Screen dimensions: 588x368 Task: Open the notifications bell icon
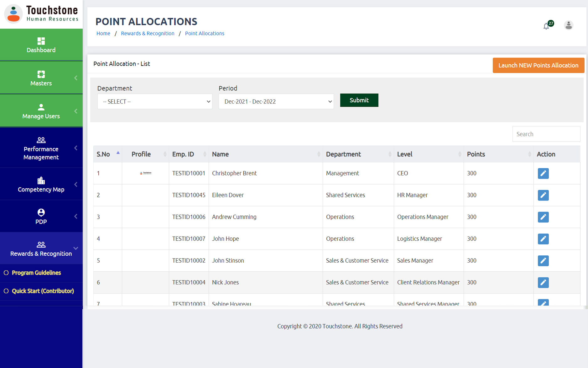(547, 26)
